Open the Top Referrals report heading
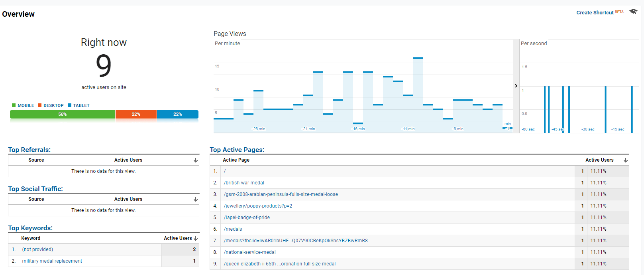 29,150
